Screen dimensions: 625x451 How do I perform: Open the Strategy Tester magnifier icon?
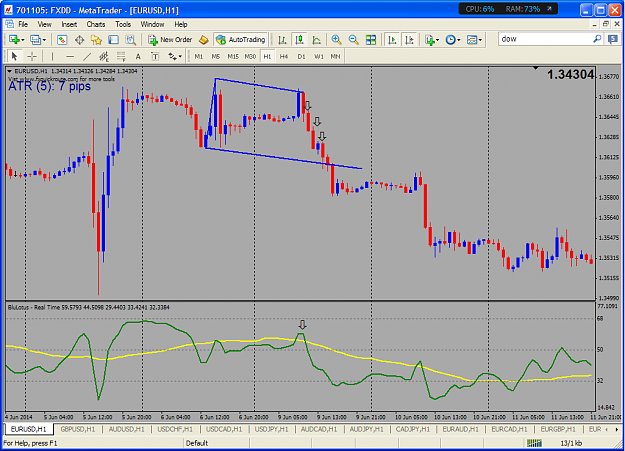pyautogui.click(x=130, y=39)
